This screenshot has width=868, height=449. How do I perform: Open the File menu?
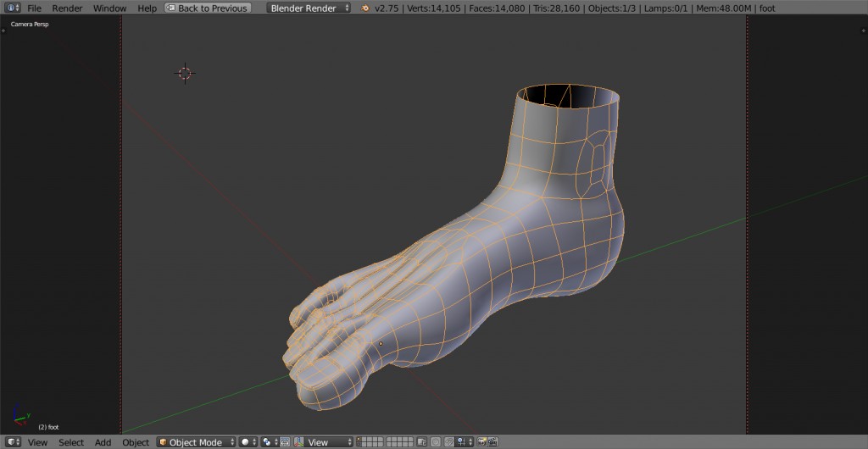(34, 8)
